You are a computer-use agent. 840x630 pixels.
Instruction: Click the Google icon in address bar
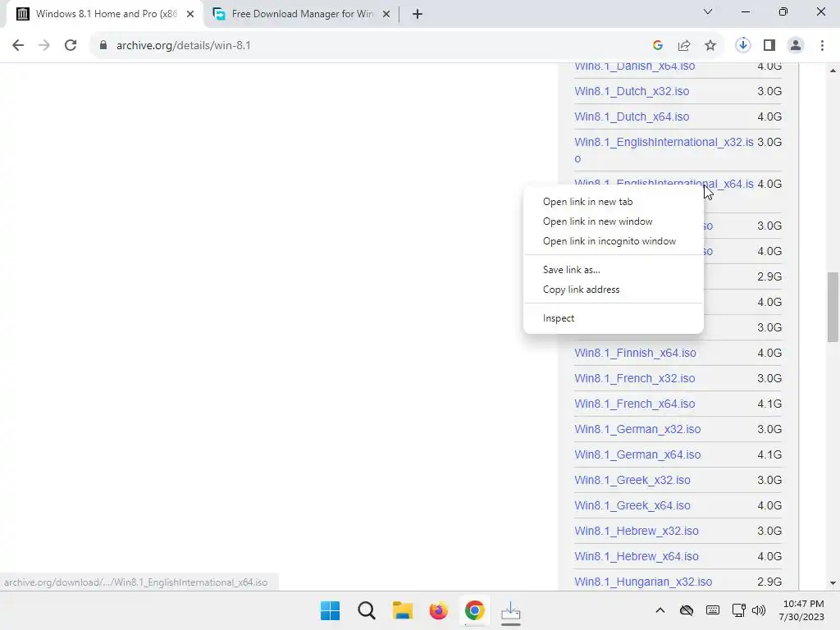(x=658, y=46)
